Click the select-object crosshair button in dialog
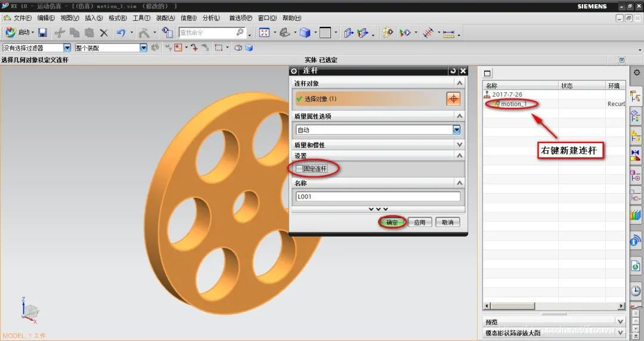This screenshot has height=341, width=644. [453, 98]
